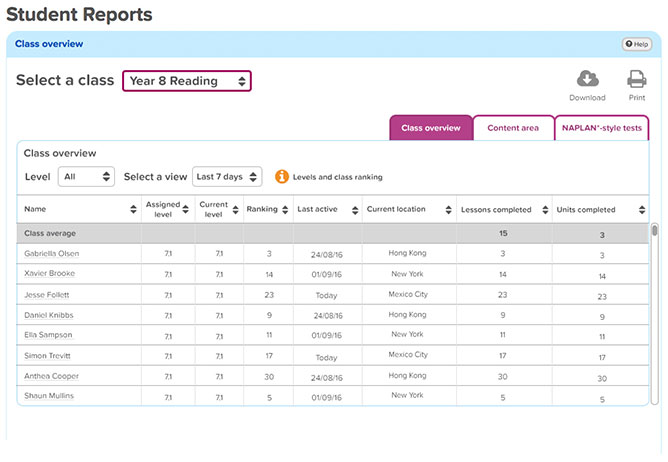Sort by Name column arrows
This screenshot has height=462, width=668.
click(x=134, y=210)
